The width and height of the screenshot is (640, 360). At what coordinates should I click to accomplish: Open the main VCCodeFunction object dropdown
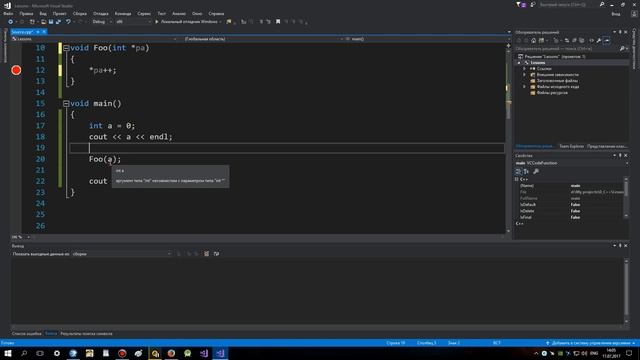571,163
